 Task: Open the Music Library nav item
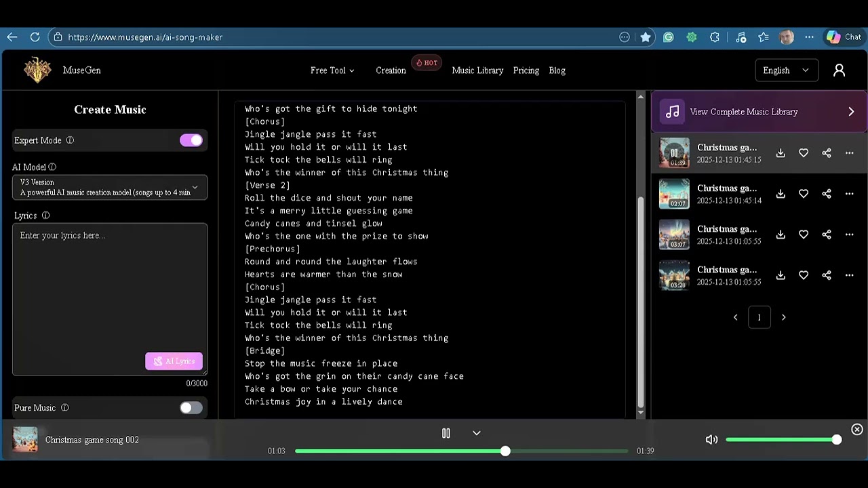477,70
